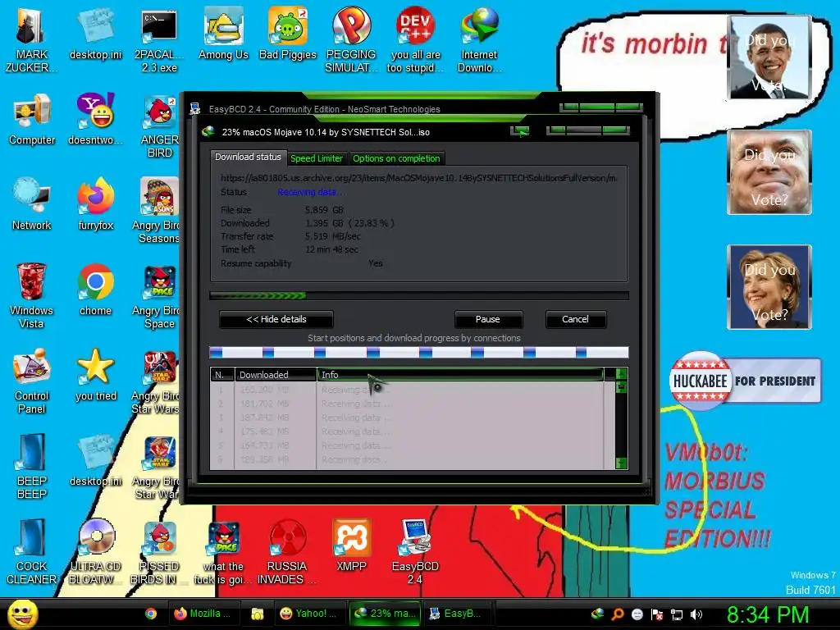Open the COCK CLEANER desktop icon
This screenshot has width=840, height=630.
click(x=32, y=552)
